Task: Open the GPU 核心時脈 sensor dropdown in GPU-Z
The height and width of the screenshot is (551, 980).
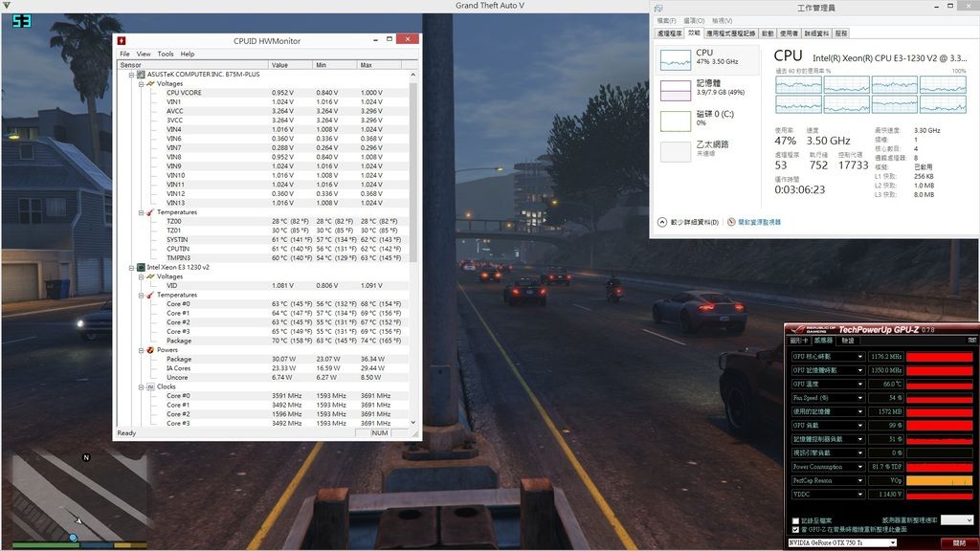Action: click(860, 357)
